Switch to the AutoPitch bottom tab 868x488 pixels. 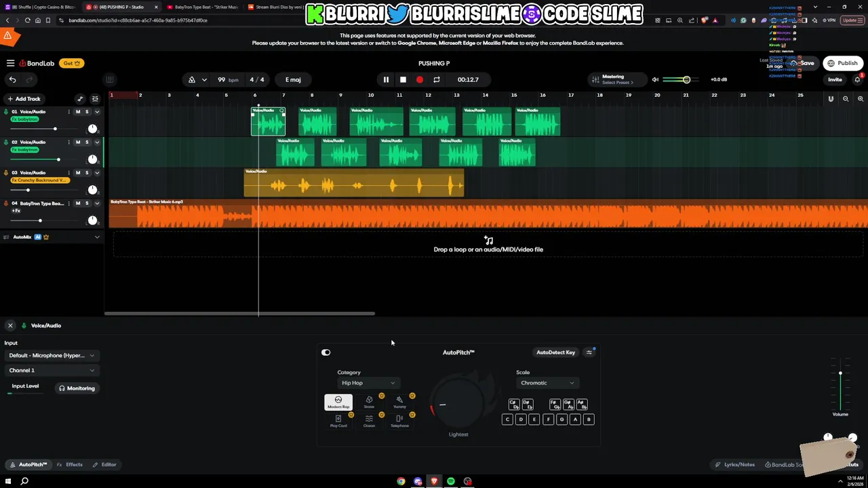tap(28, 465)
